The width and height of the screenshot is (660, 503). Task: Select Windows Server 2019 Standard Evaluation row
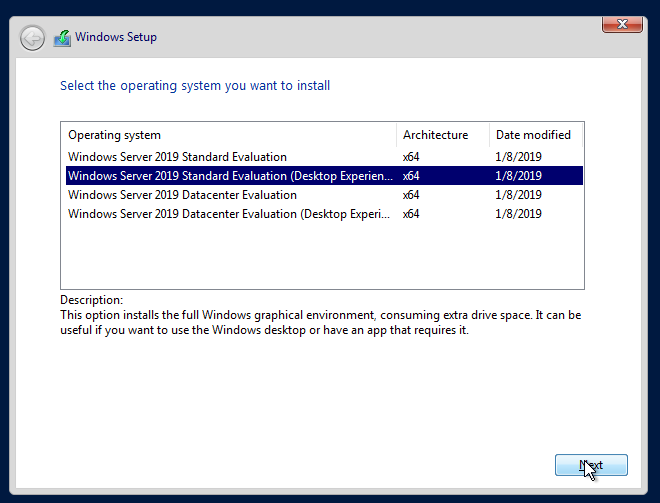click(324, 157)
